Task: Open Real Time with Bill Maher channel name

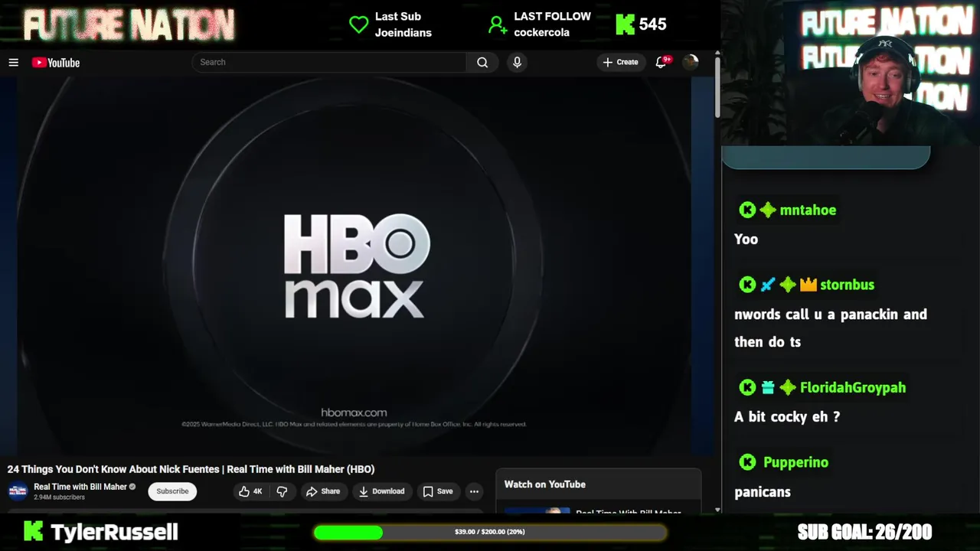Action: click(80, 487)
